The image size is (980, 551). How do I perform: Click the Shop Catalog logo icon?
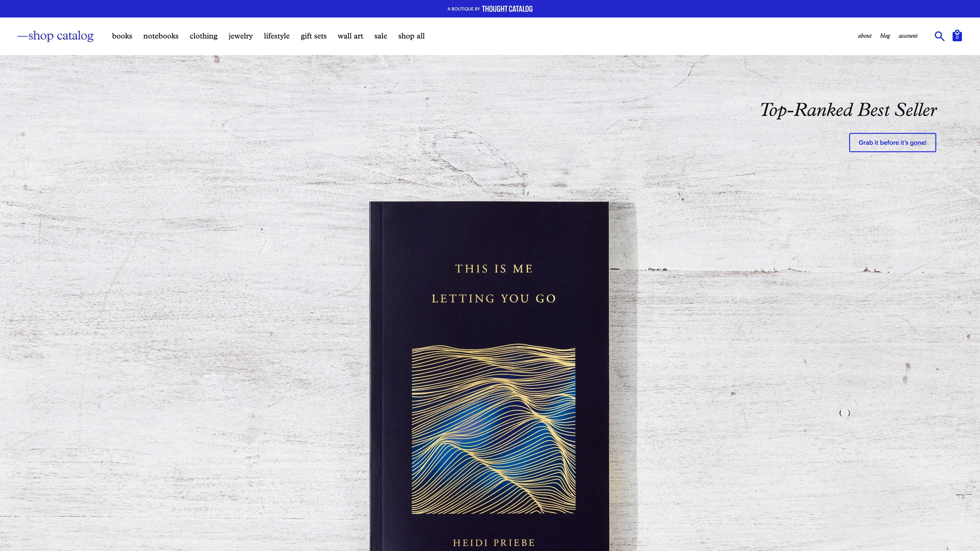tap(55, 36)
